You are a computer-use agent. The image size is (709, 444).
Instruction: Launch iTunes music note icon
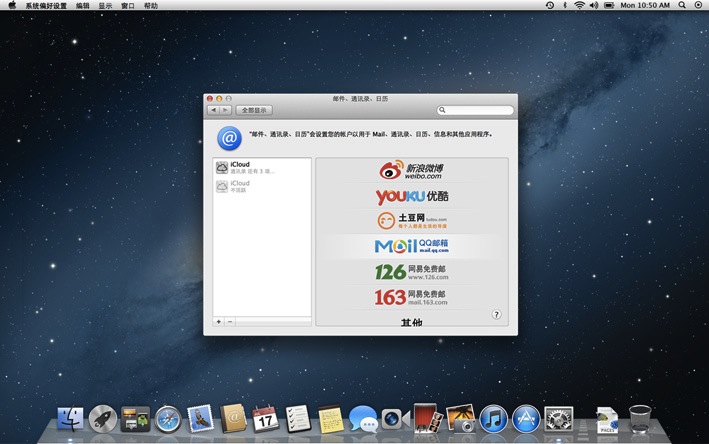(493, 419)
